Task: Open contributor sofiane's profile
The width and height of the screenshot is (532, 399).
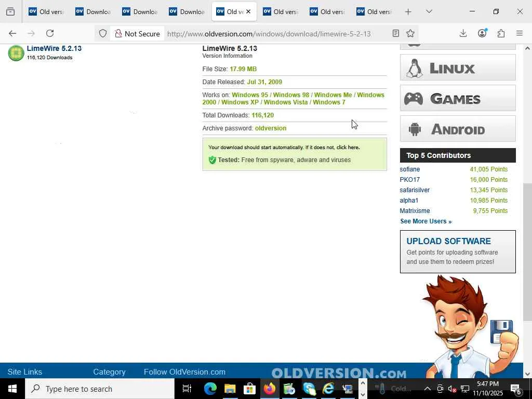Action: pyautogui.click(x=409, y=169)
